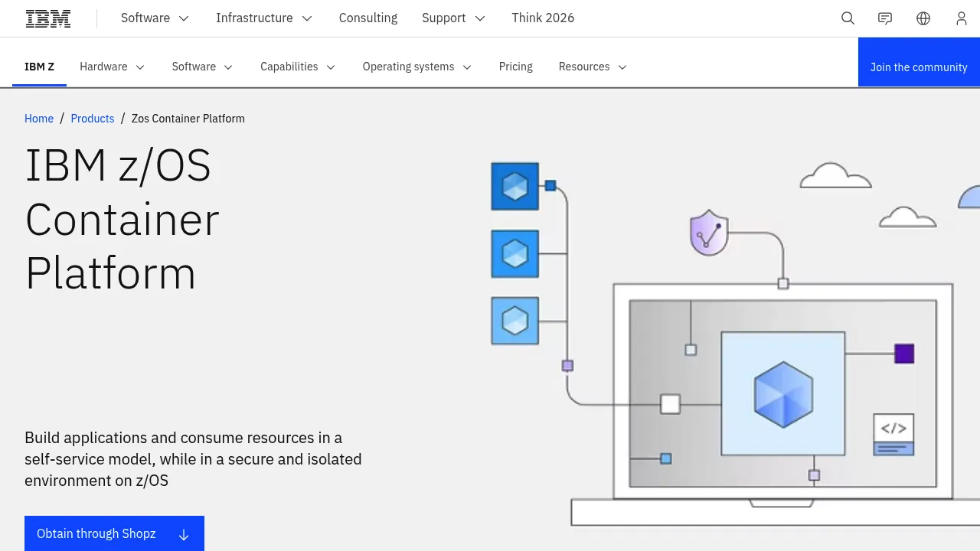The image size is (980, 551).
Task: Select the IBM Z tab
Action: (39, 67)
